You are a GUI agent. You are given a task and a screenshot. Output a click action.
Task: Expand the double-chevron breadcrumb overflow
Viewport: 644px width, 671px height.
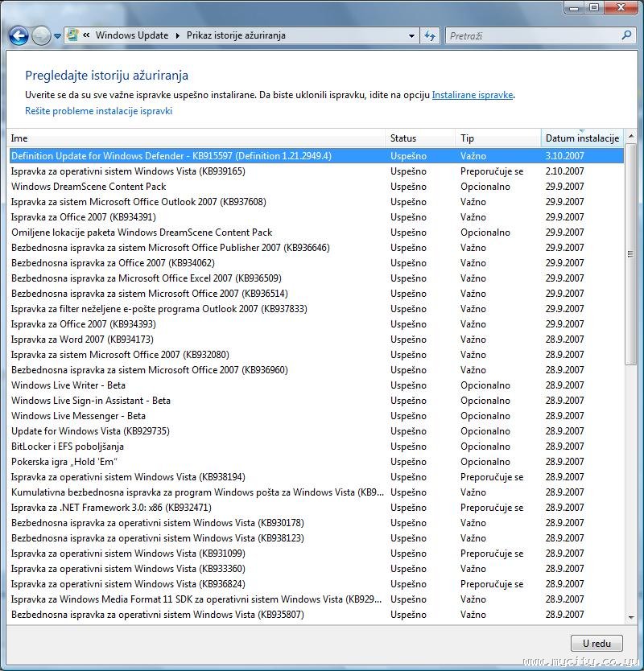coord(86,35)
